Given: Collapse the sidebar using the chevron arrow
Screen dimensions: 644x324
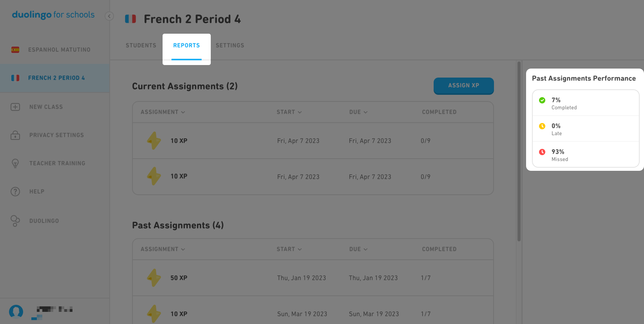Looking at the screenshot, I should 109,16.
